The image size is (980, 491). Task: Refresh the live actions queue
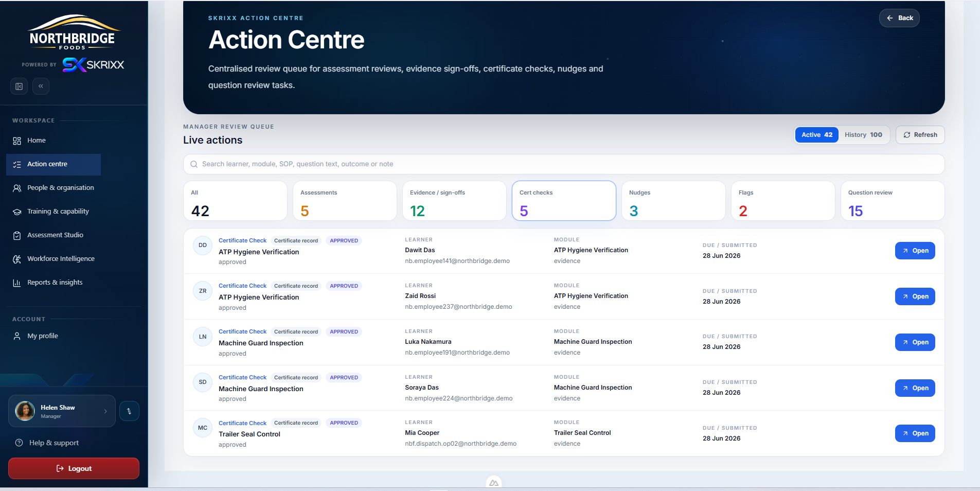coord(920,135)
